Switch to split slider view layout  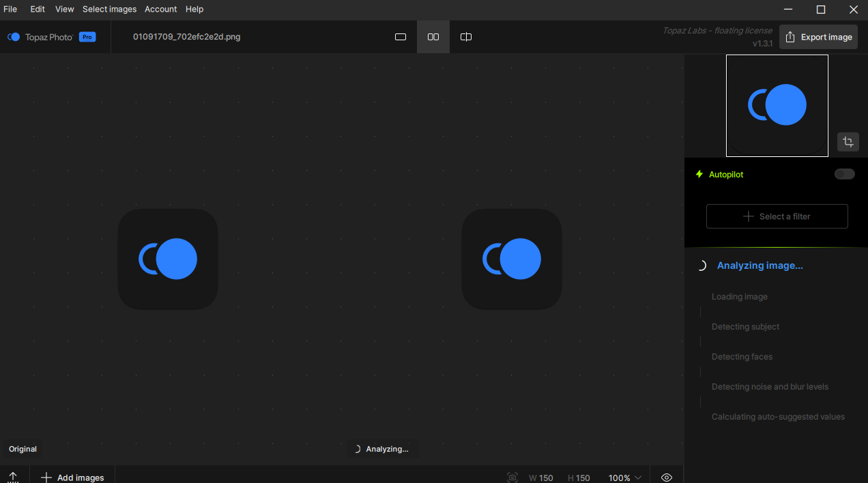click(466, 37)
